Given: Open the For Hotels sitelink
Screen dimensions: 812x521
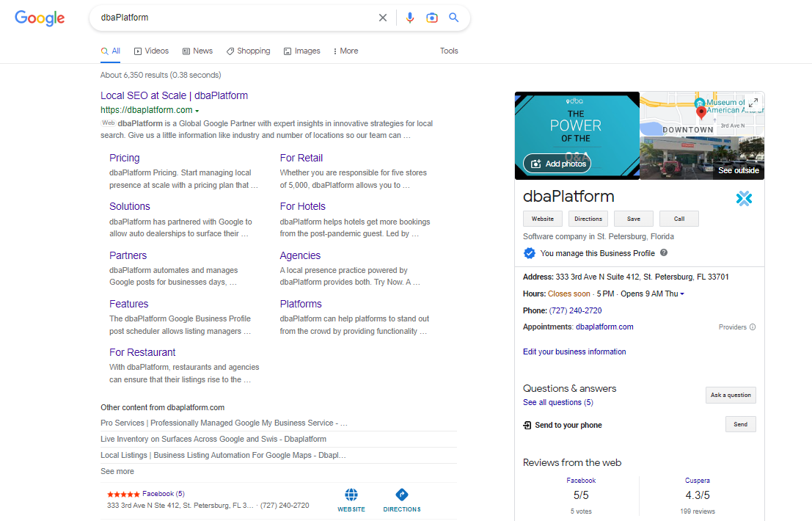Looking at the screenshot, I should 302,206.
